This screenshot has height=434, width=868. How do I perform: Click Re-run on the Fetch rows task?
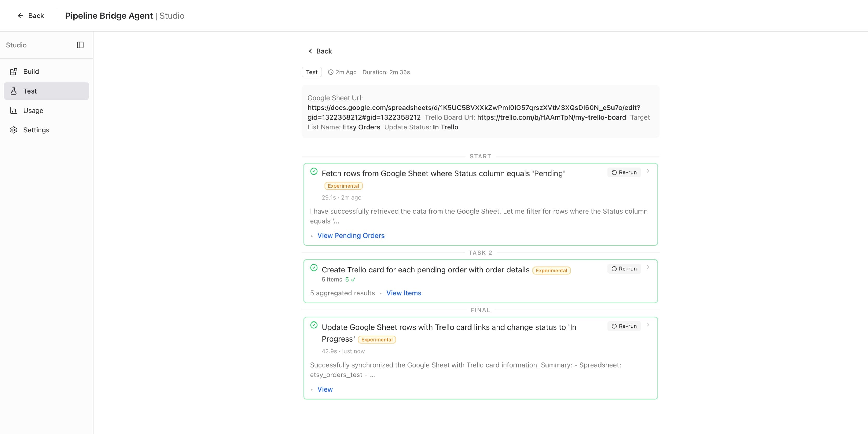[x=624, y=172]
